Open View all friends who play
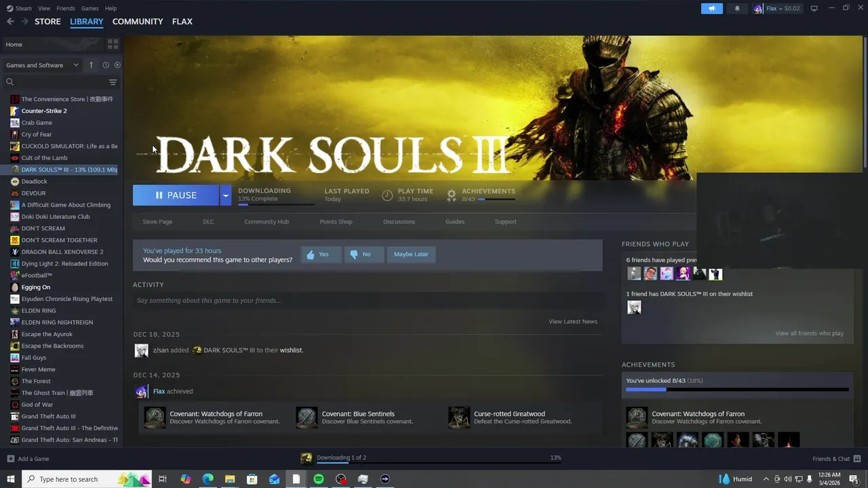This screenshot has height=488, width=868. [x=809, y=333]
